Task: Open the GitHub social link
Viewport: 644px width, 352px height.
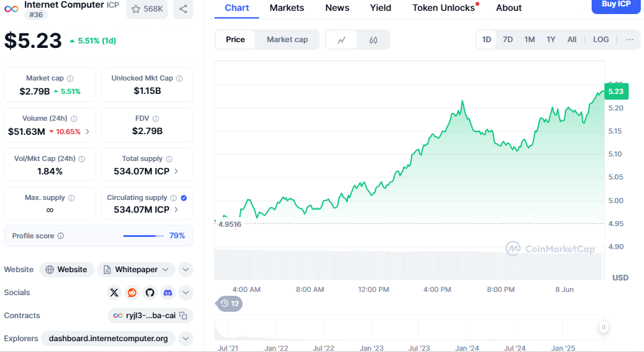Action: 150,293
